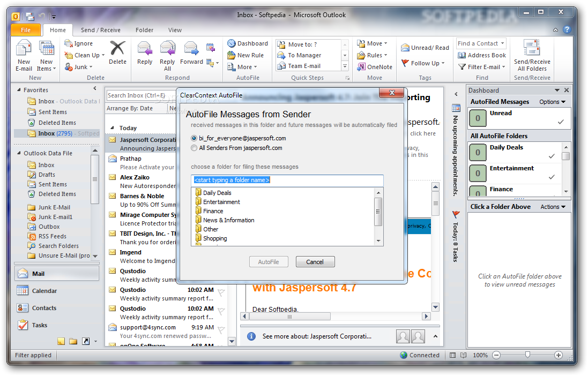Screen dimensions: 588x376
Task: Click the Reply All icon
Action: (167, 49)
